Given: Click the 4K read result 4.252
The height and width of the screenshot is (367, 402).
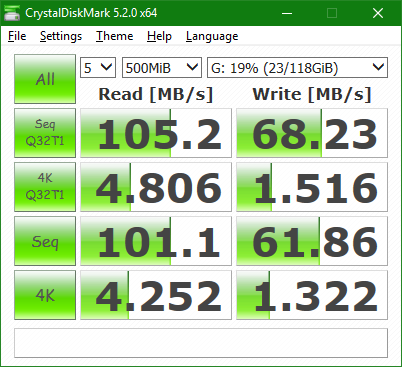Looking at the screenshot, I should pos(156,295).
